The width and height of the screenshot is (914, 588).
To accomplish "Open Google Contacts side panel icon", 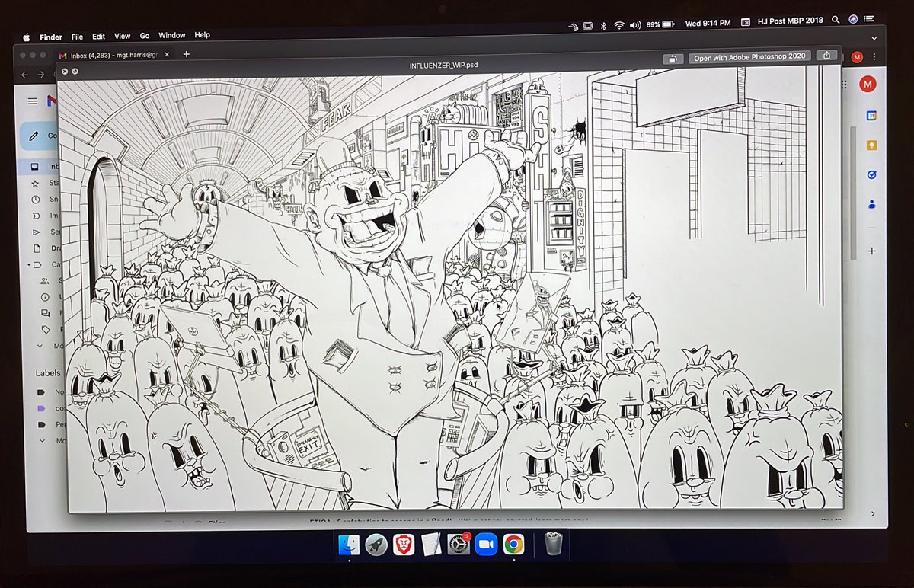I will click(871, 204).
